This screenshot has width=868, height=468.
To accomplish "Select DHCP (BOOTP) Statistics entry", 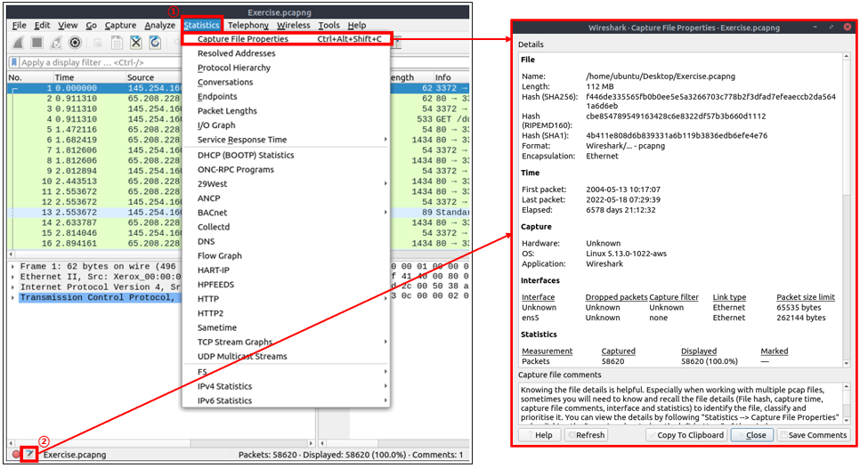I will click(x=286, y=156).
